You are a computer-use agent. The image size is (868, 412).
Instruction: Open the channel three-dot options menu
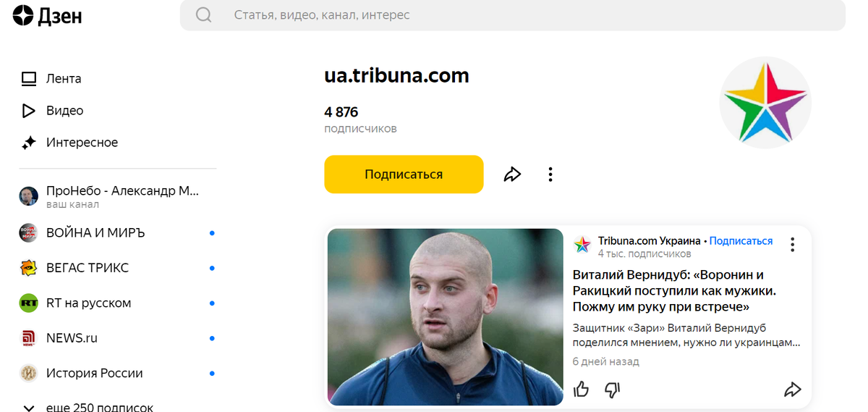click(x=550, y=175)
